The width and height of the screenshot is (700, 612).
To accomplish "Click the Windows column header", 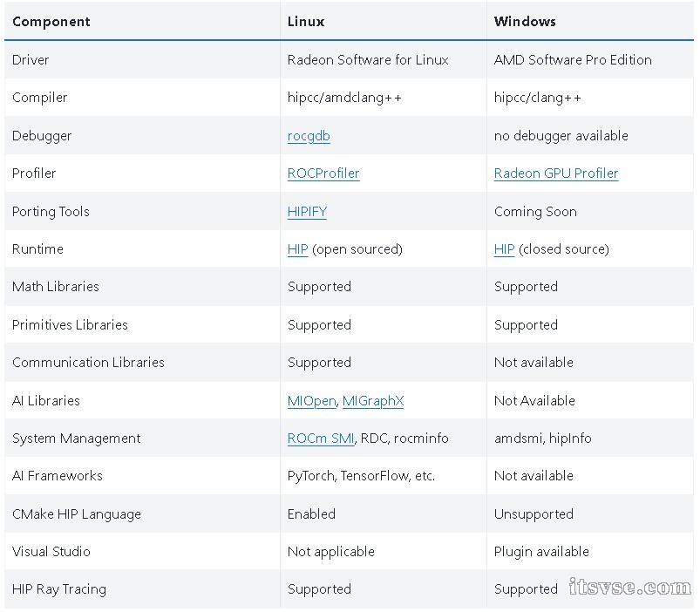I will [525, 22].
